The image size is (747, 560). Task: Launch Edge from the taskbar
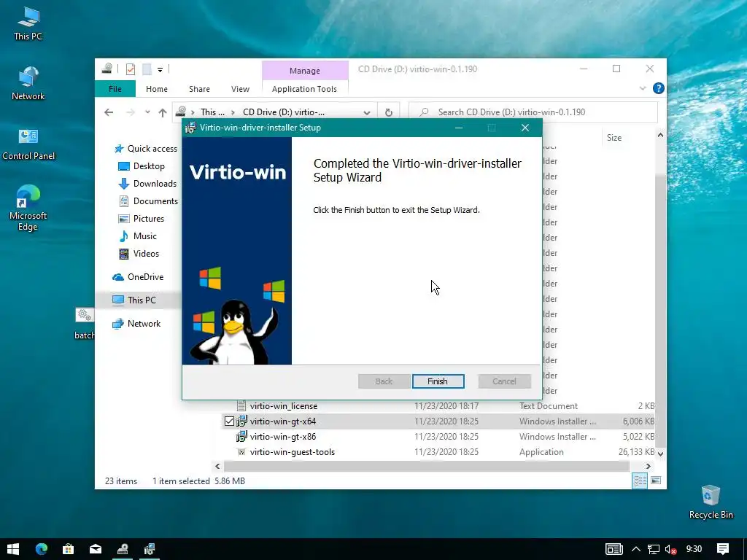pyautogui.click(x=42, y=549)
